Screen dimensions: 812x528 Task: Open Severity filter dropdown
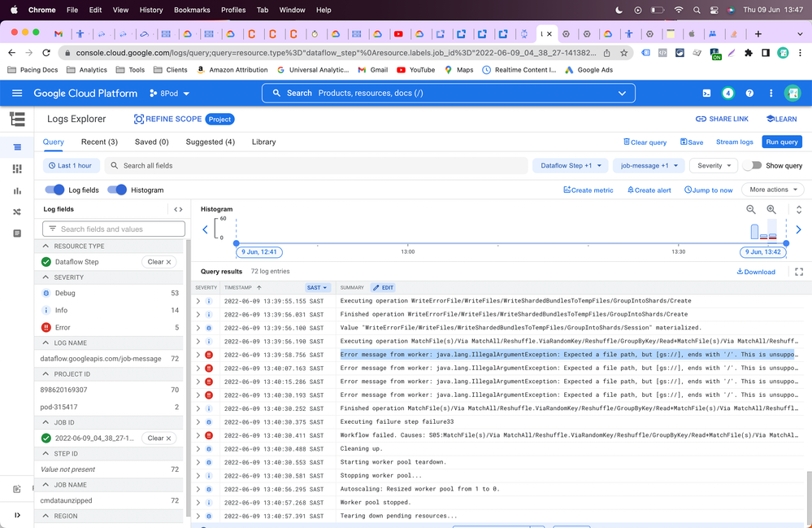(x=714, y=166)
